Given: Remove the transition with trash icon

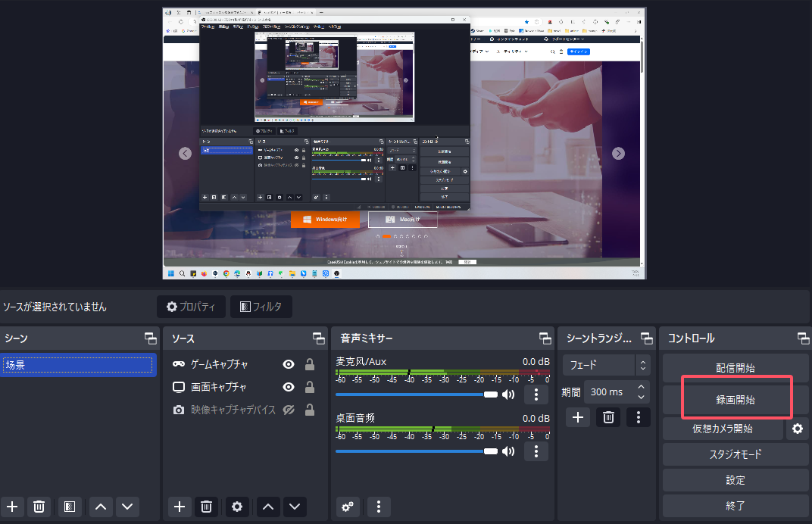Looking at the screenshot, I should [x=607, y=417].
